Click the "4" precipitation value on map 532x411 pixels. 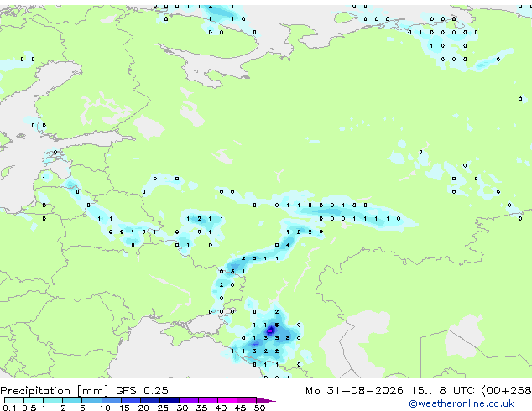pyautogui.click(x=288, y=245)
